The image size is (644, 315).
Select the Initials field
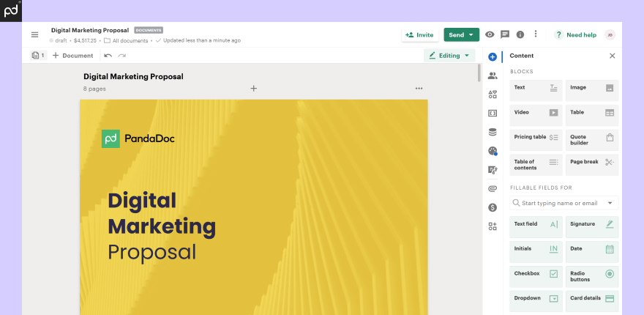(536, 252)
